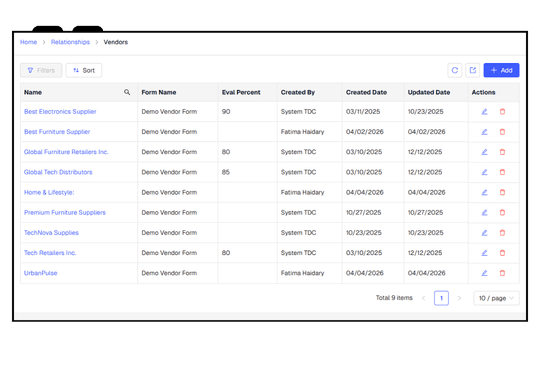Image resolution: width=540 pixels, height=384 pixels.
Task: Click the Vendors breadcrumb text
Action: pyautogui.click(x=116, y=42)
